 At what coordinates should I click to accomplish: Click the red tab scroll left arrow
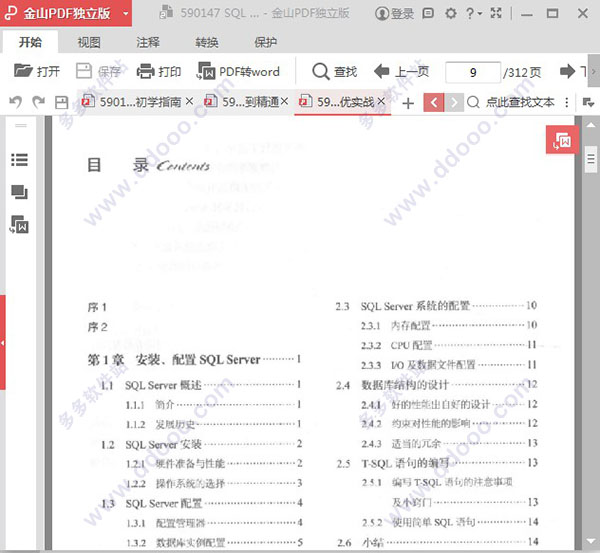(x=434, y=103)
